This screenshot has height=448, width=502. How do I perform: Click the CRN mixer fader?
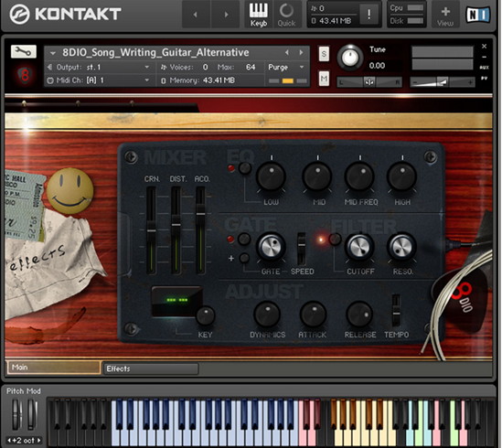pos(151,230)
